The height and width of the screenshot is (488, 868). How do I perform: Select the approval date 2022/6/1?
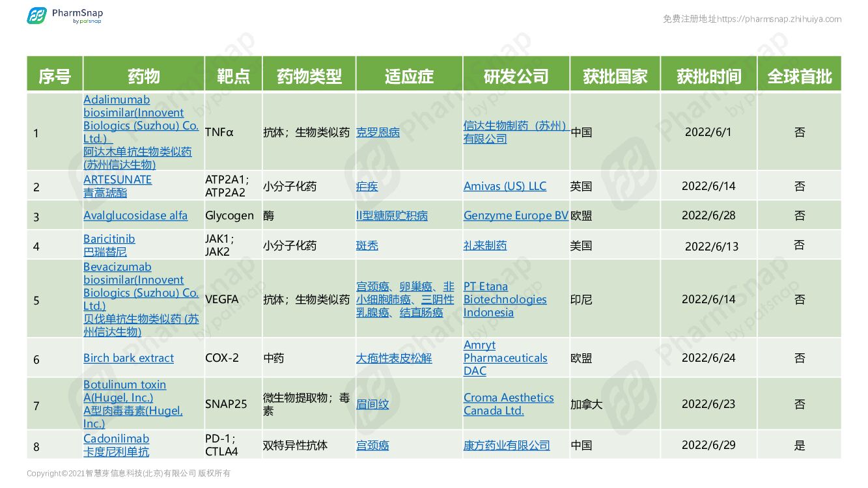click(708, 132)
